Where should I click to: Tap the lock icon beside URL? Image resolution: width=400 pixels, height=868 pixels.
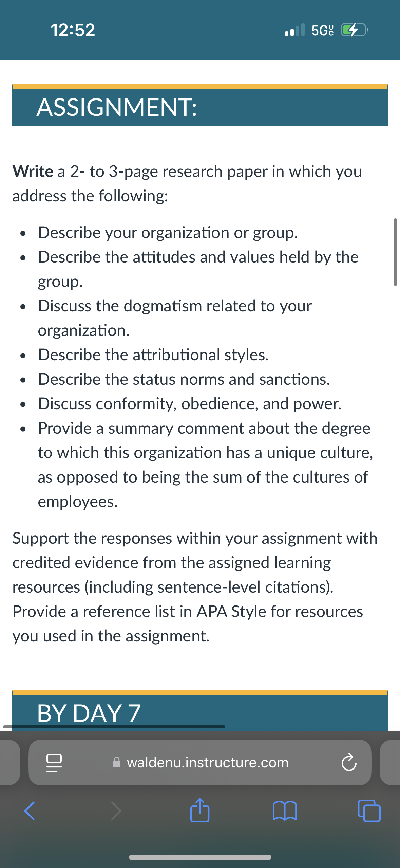pyautogui.click(x=116, y=762)
